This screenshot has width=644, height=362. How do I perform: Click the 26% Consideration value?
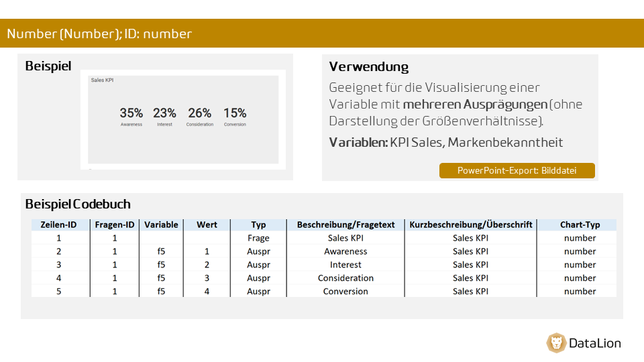200,116
